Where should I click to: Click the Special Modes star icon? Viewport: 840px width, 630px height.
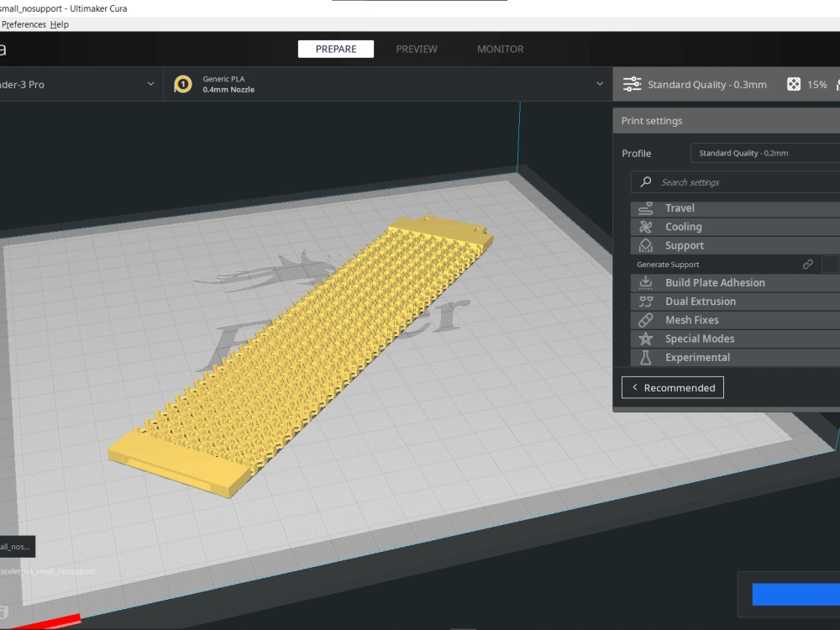click(x=645, y=339)
